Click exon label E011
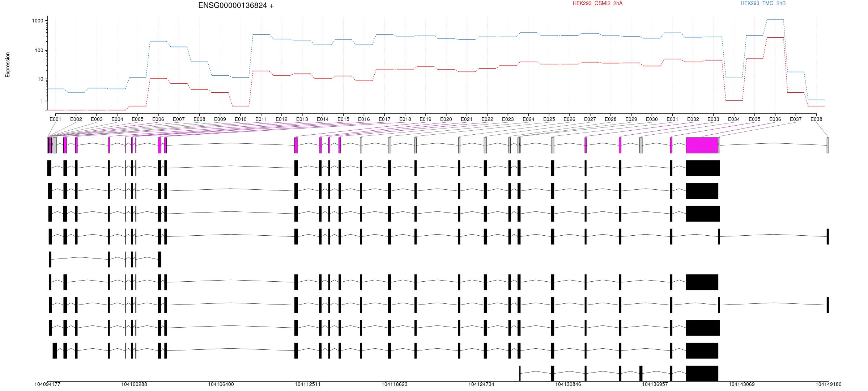The width and height of the screenshot is (868, 391). [x=261, y=119]
